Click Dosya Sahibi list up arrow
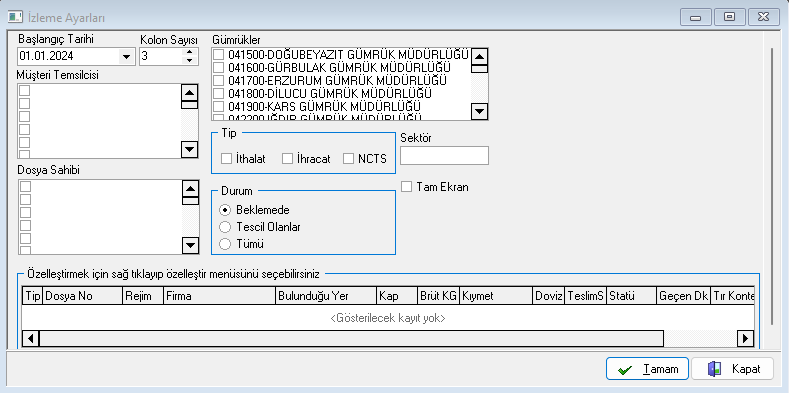790x393 pixels. click(x=190, y=188)
